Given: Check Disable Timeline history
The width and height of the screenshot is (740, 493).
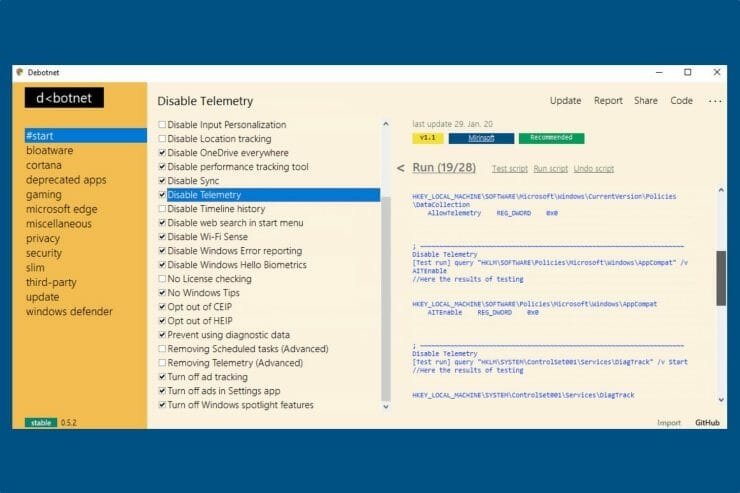Looking at the screenshot, I should point(162,209).
